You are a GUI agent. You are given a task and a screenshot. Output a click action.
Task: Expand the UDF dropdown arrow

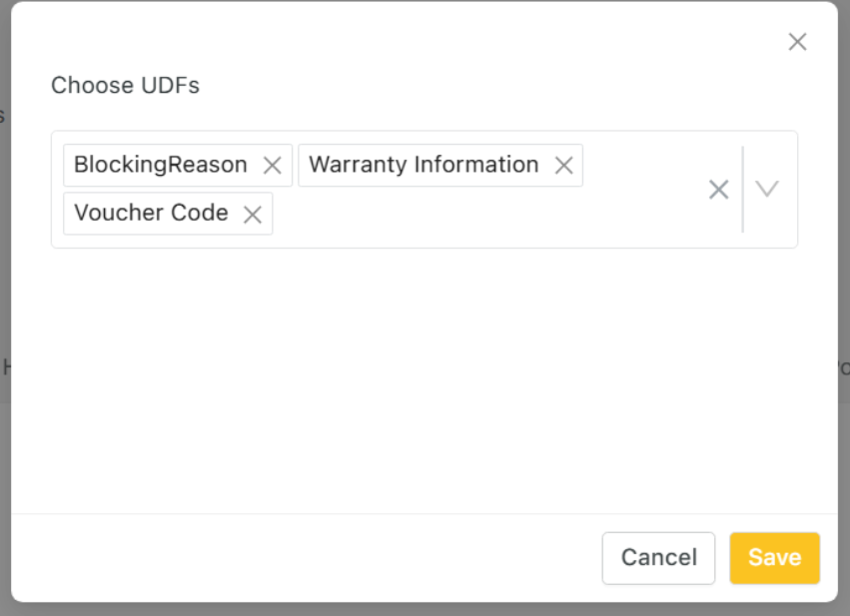(767, 189)
